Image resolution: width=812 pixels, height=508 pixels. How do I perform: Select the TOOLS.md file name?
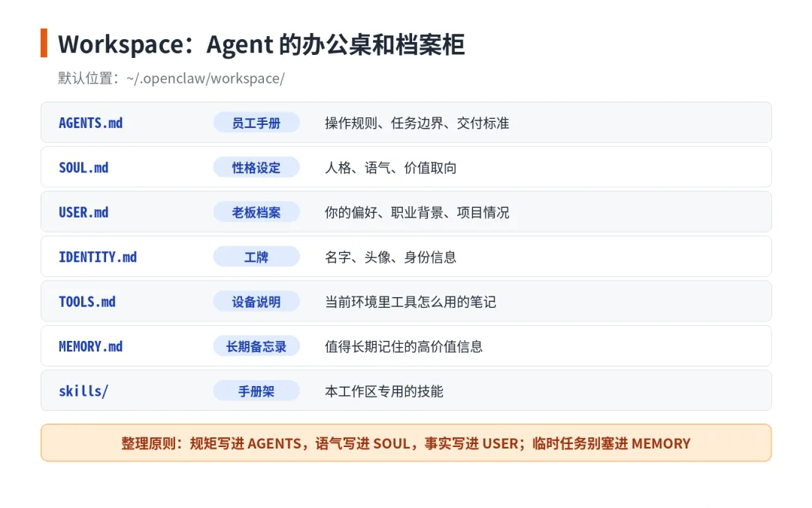pos(87,302)
